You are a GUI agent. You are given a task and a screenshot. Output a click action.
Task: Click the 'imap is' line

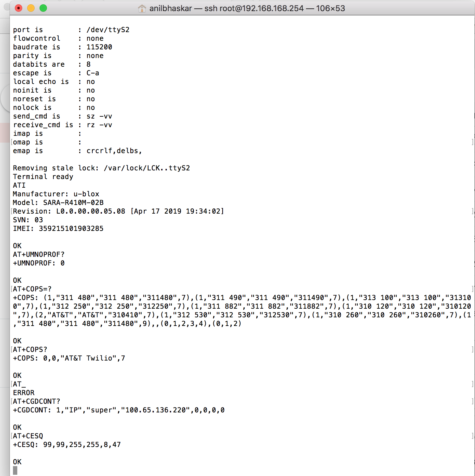[47, 133]
